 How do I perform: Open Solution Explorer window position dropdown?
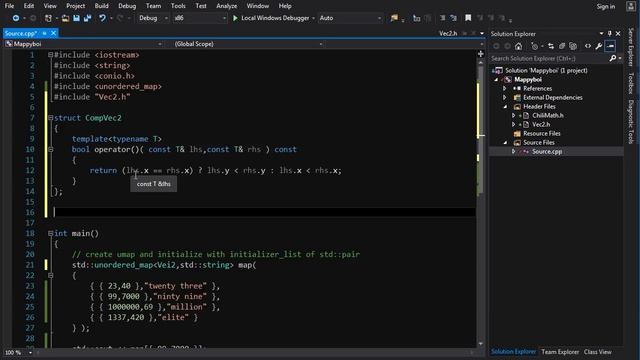coord(601,33)
